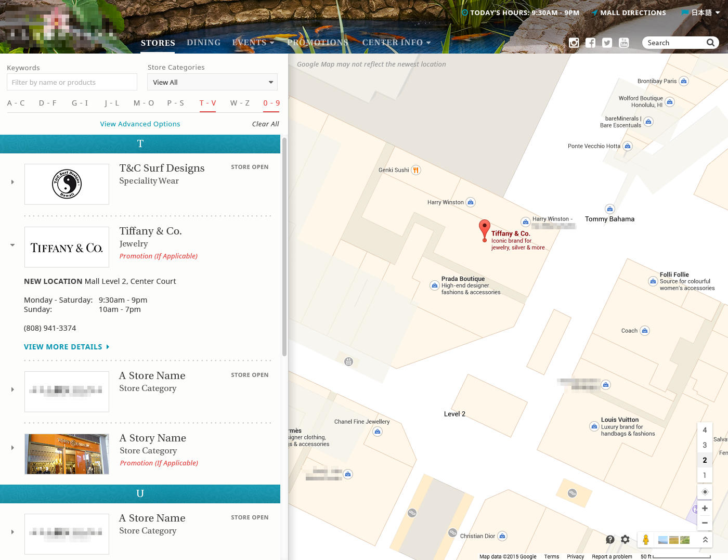Click the Brontibay Paris shop marker
This screenshot has height=560, width=728.
(x=684, y=81)
